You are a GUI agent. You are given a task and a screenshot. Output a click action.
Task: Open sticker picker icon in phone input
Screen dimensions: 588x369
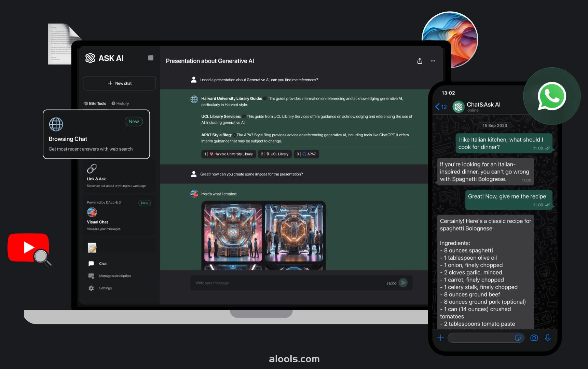pyautogui.click(x=518, y=338)
